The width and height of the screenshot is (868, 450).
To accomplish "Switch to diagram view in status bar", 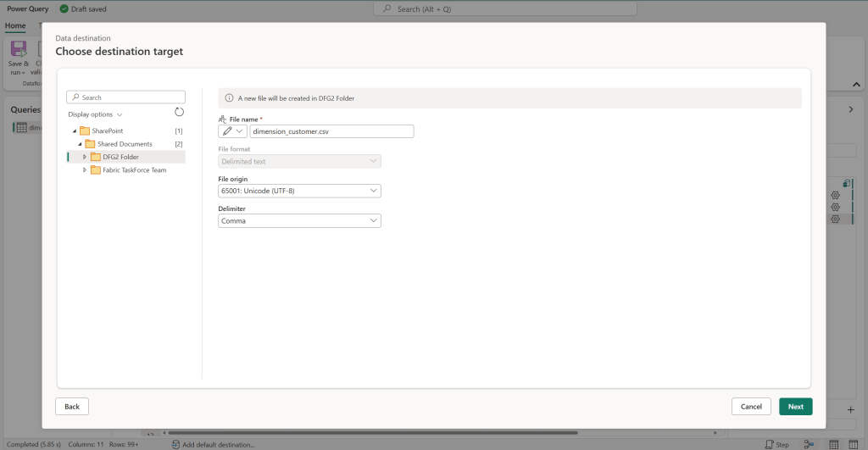I will (809, 444).
